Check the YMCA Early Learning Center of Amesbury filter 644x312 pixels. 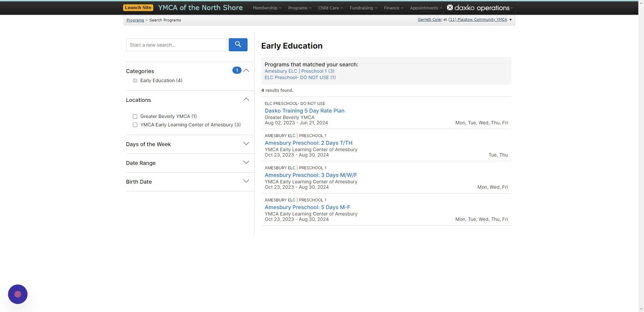(x=135, y=125)
